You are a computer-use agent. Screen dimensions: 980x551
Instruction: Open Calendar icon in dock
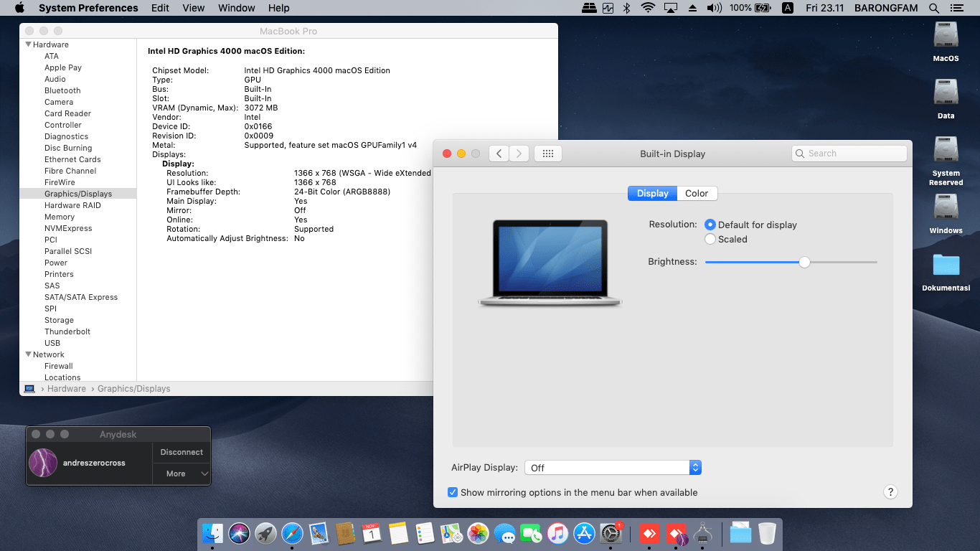[371, 533]
